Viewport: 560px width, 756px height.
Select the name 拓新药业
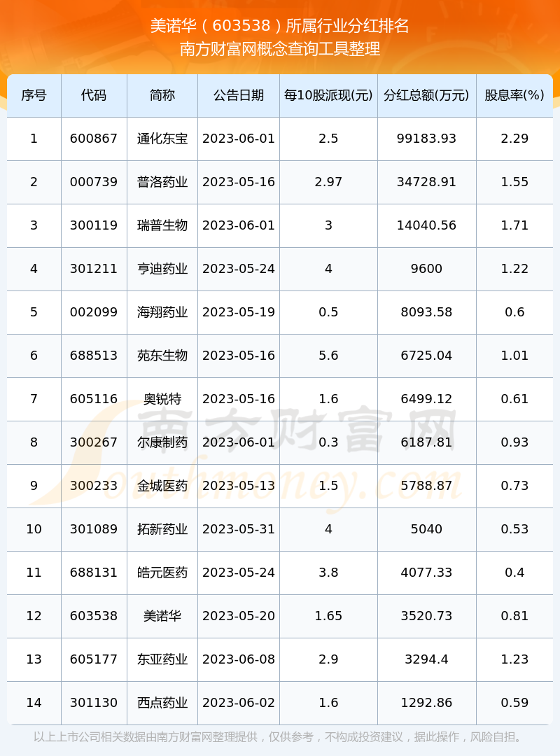(162, 529)
